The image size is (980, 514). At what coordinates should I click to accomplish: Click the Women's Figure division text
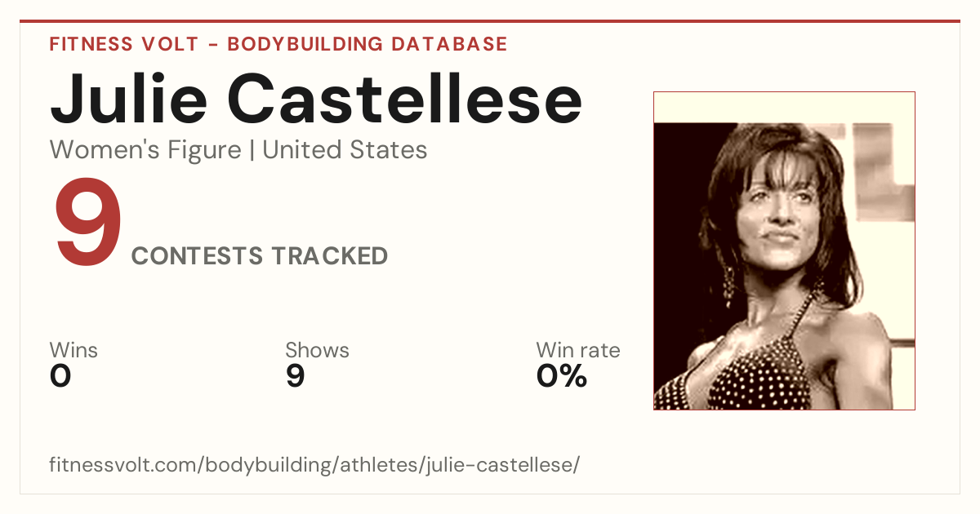coord(145,150)
